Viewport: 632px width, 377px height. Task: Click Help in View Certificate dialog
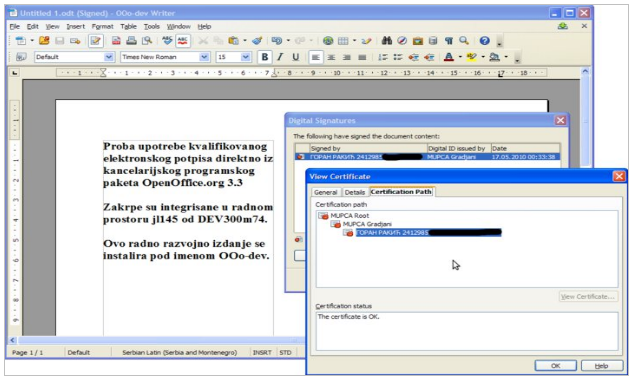click(x=601, y=366)
